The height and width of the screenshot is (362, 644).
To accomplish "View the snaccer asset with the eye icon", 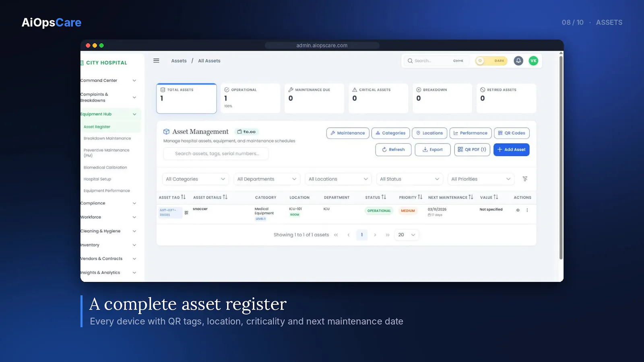I will click(518, 210).
